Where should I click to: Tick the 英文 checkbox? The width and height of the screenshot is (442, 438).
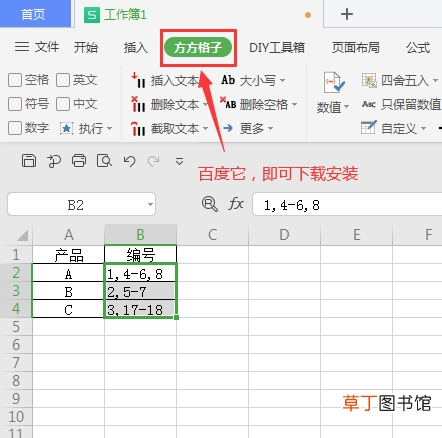pos(63,80)
